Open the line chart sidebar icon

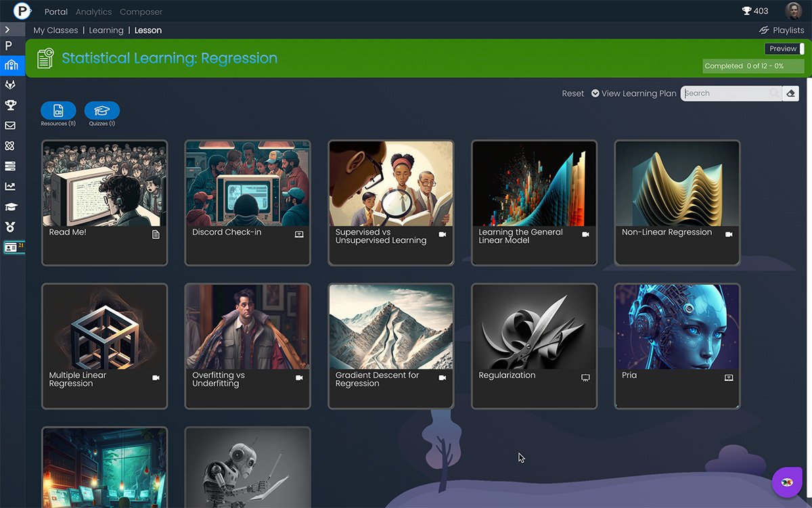pos(10,186)
